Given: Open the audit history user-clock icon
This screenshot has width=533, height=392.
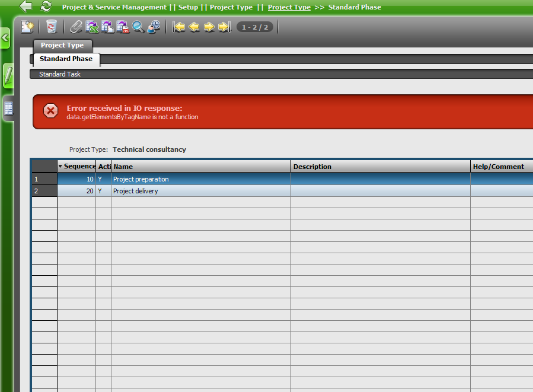Looking at the screenshot, I should pos(154,27).
